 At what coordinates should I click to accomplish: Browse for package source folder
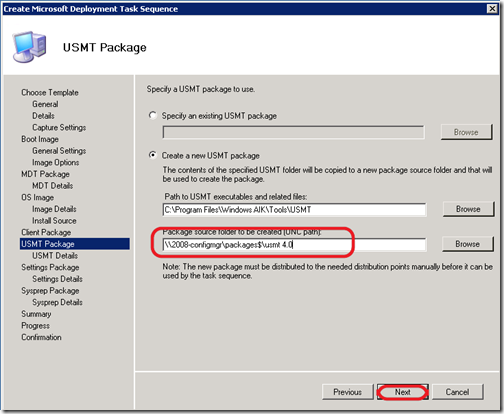point(467,244)
